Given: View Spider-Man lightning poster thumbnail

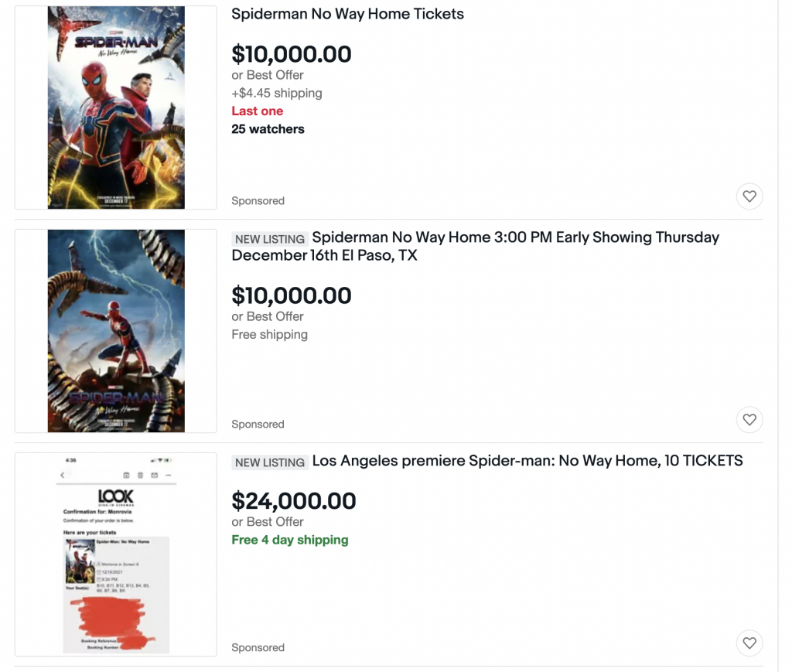Looking at the screenshot, I should click(x=116, y=331).
